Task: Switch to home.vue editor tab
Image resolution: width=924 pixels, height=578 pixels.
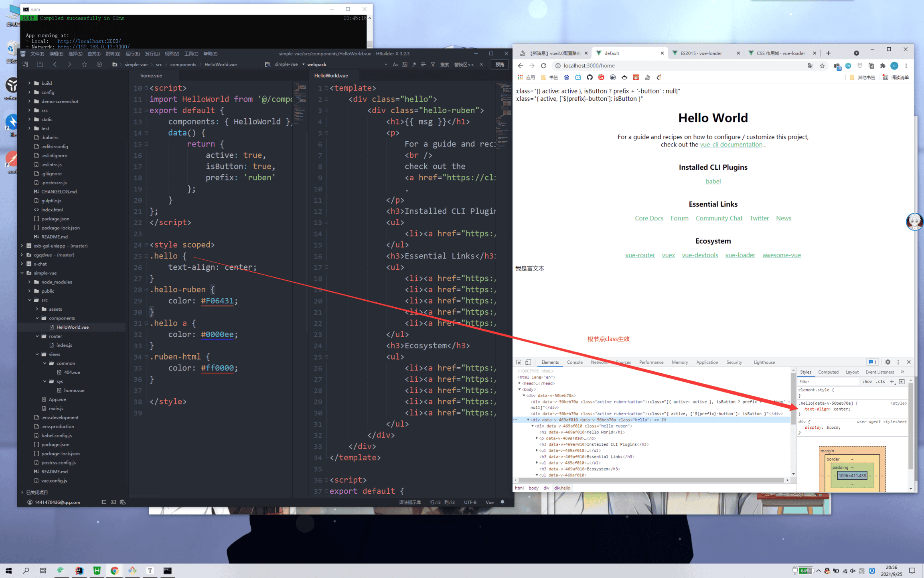Action: tap(151, 75)
